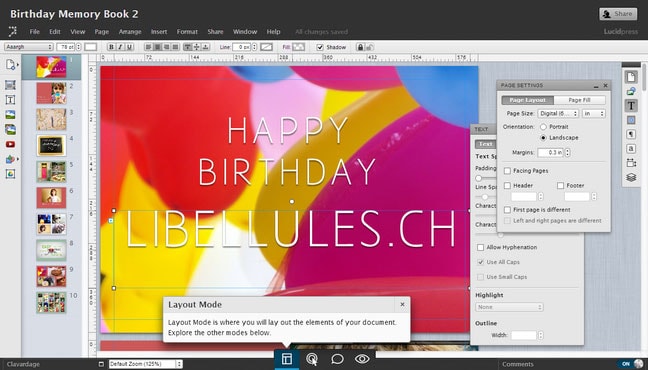The height and width of the screenshot is (370, 648).
Task: Toggle the Shadow checkbox
Action: tap(320, 47)
